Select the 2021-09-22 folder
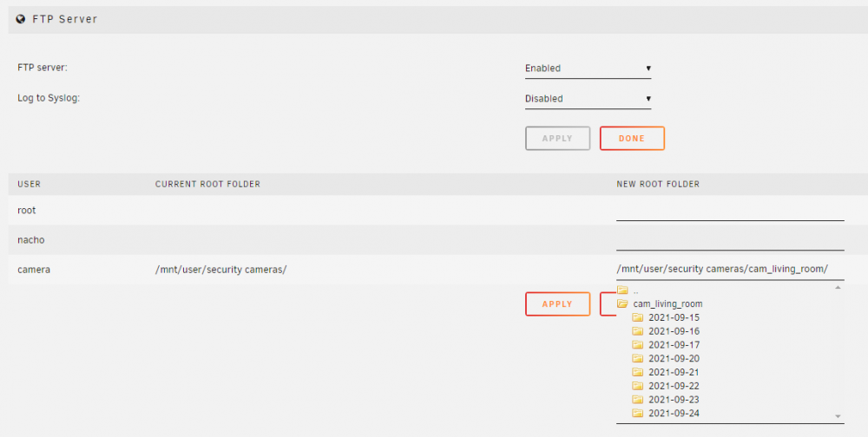Viewport: 868px width, 437px height. 674,386
